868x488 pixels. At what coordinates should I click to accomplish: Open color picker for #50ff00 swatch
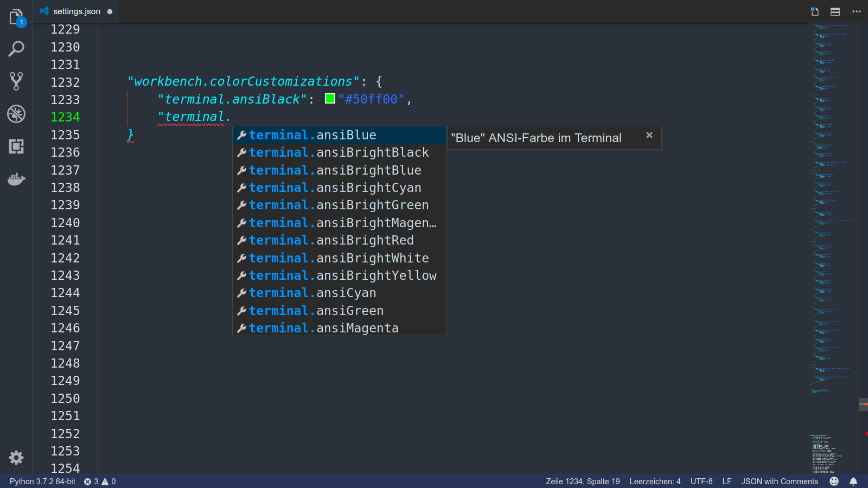330,99
